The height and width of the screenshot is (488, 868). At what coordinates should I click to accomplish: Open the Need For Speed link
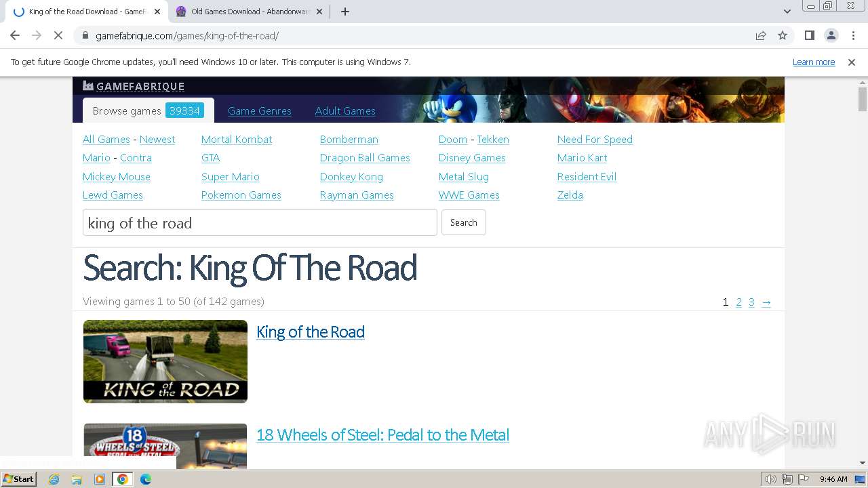pos(595,139)
